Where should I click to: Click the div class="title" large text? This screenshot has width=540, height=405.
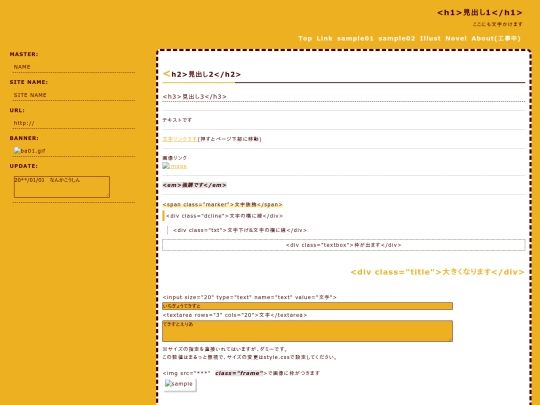(x=437, y=272)
